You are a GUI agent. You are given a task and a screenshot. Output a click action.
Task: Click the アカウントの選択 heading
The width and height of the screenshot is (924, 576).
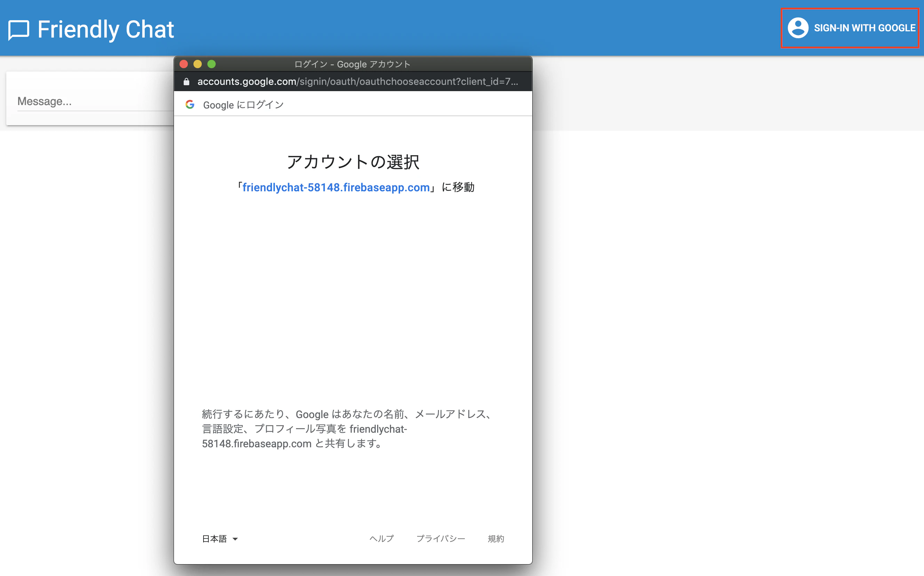[x=353, y=162]
